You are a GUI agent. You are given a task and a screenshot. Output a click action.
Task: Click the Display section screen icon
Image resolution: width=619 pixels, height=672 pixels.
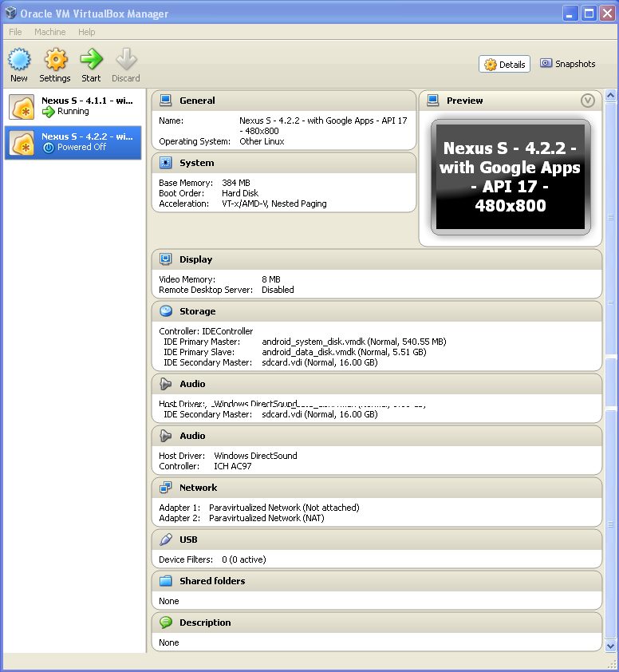point(166,259)
